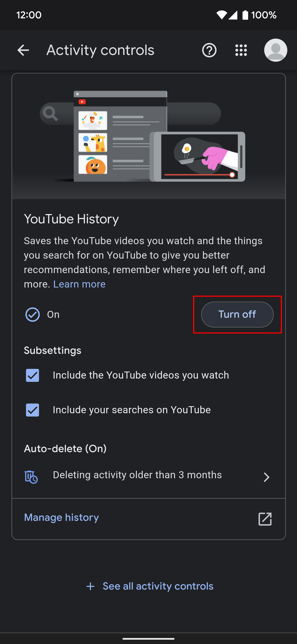Tap the On status checkmark icon
This screenshot has height=644, width=297.
(x=32, y=314)
